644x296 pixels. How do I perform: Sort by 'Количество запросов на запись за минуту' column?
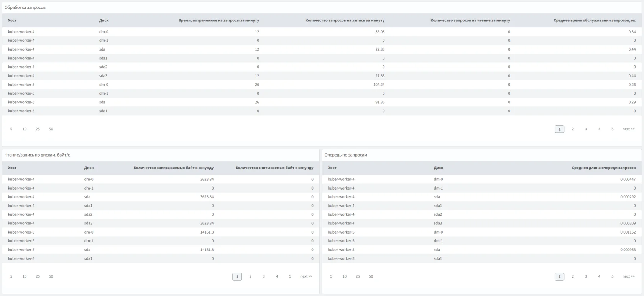(345, 20)
